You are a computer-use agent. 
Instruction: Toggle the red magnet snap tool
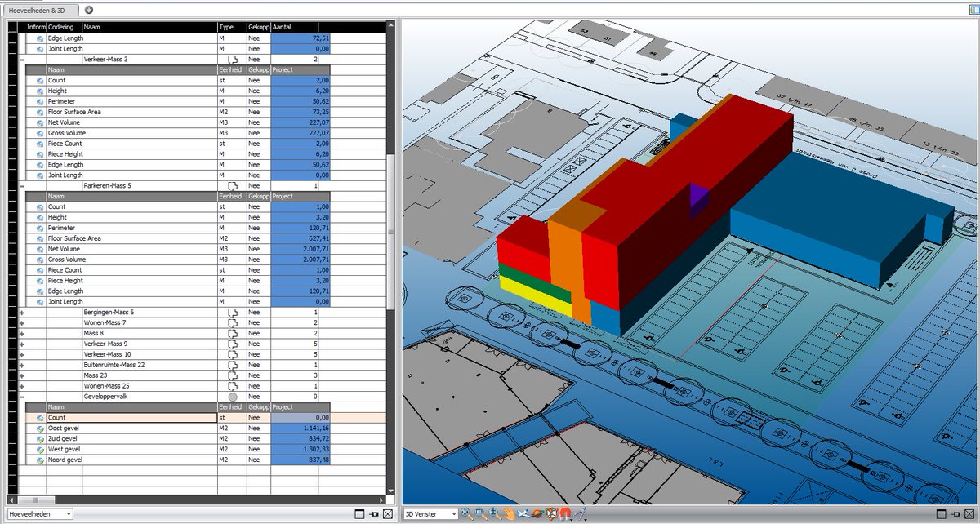pyautogui.click(x=565, y=513)
